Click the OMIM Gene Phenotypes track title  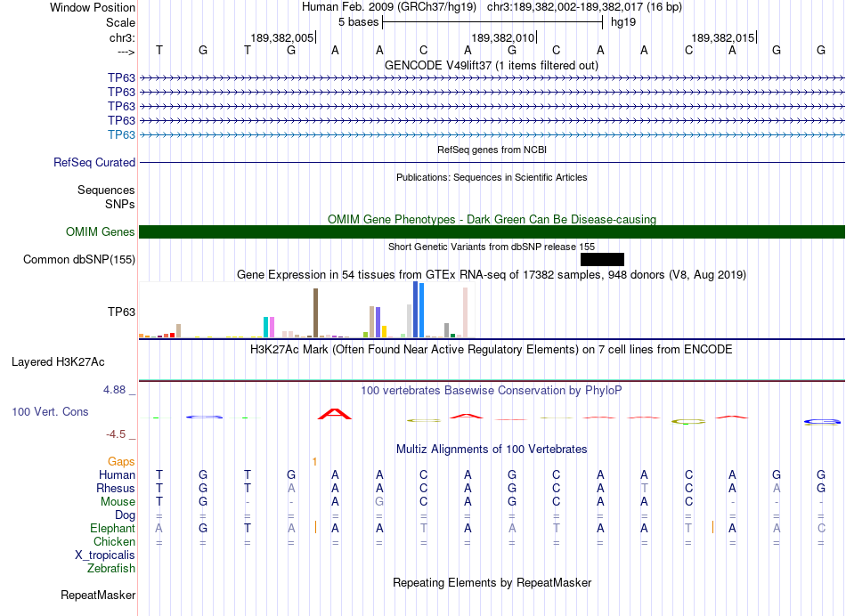click(492, 219)
